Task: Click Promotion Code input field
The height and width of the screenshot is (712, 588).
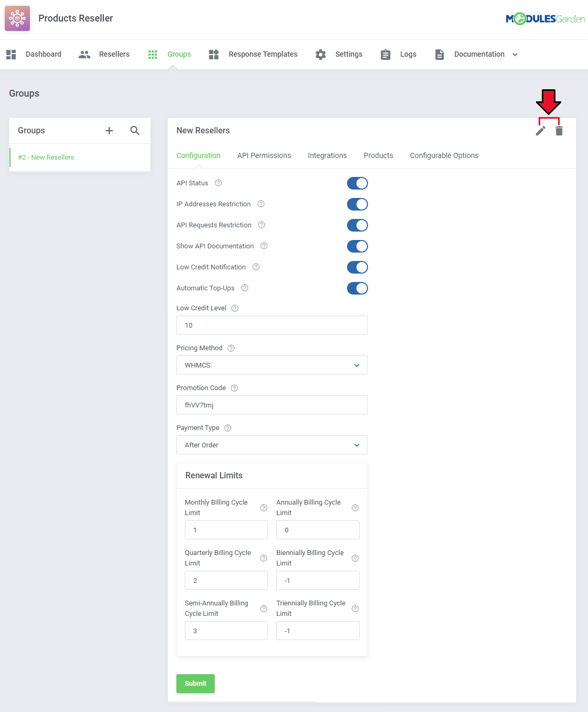Action: click(x=272, y=405)
